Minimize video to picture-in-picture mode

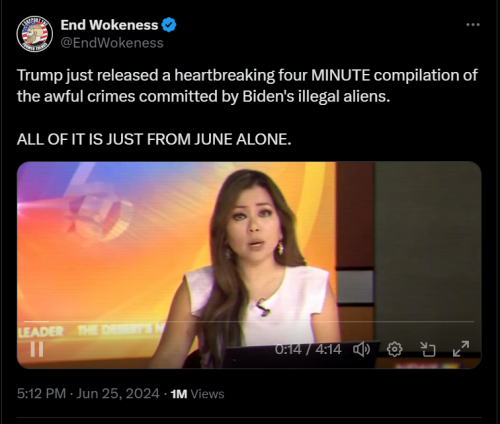pyautogui.click(x=428, y=349)
